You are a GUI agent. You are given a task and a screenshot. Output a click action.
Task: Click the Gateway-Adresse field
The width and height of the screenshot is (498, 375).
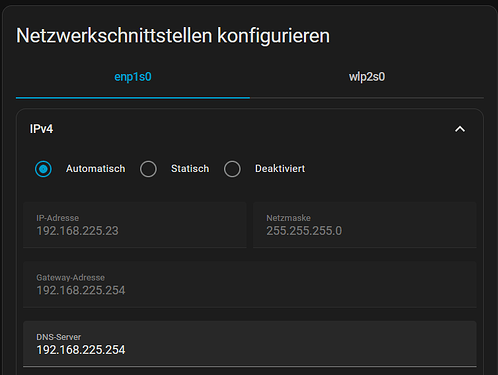tap(250, 284)
